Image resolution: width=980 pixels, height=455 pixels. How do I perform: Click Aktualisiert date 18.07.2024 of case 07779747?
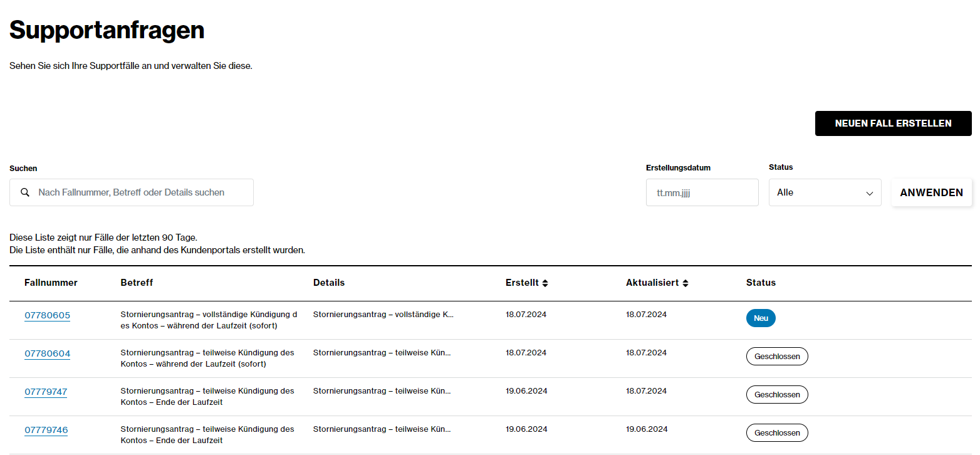point(646,391)
